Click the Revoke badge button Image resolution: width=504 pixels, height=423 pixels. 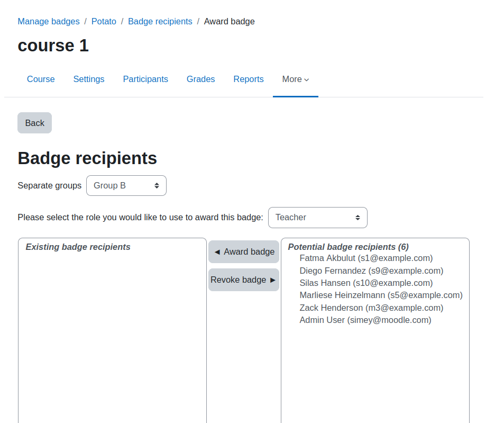(244, 280)
